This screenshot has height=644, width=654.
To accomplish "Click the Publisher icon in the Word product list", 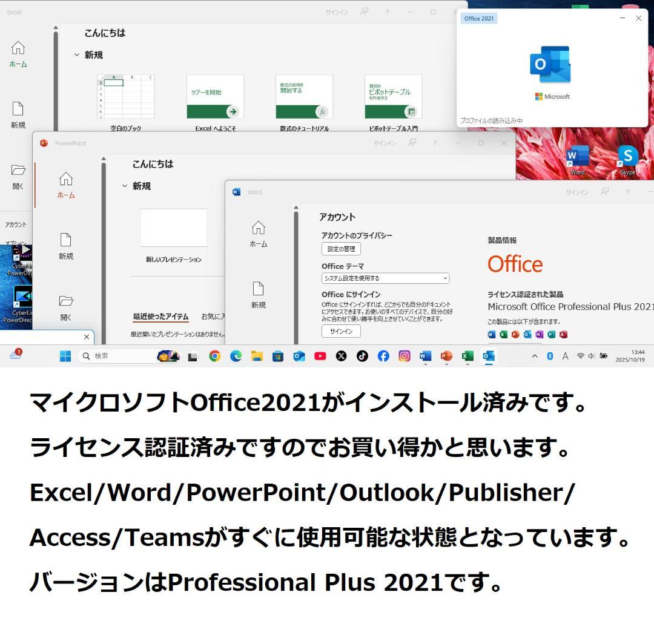I will (552, 334).
